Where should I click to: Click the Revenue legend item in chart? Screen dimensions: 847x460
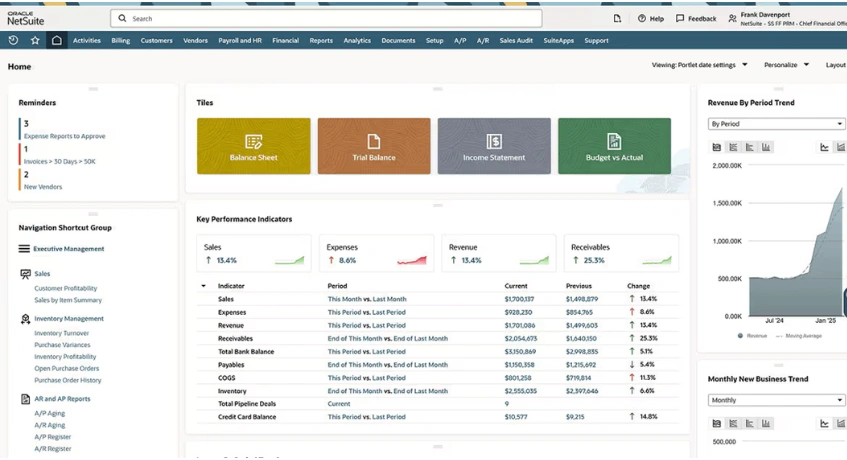[752, 336]
